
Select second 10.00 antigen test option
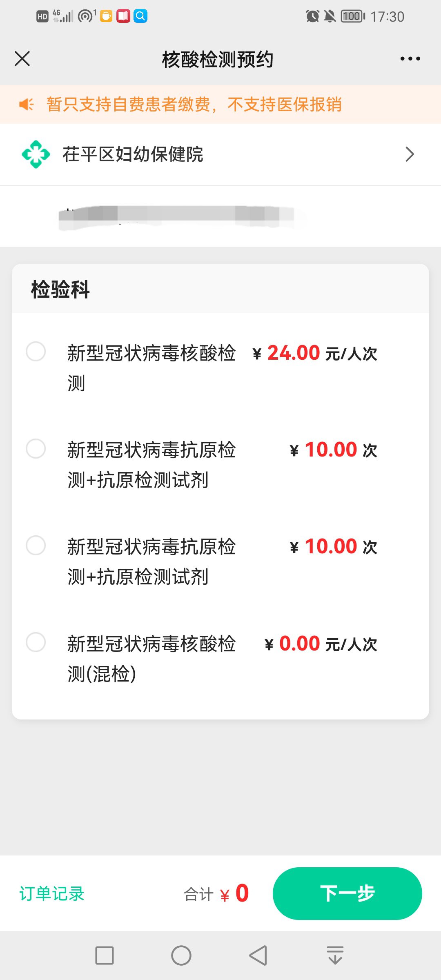[x=36, y=546]
